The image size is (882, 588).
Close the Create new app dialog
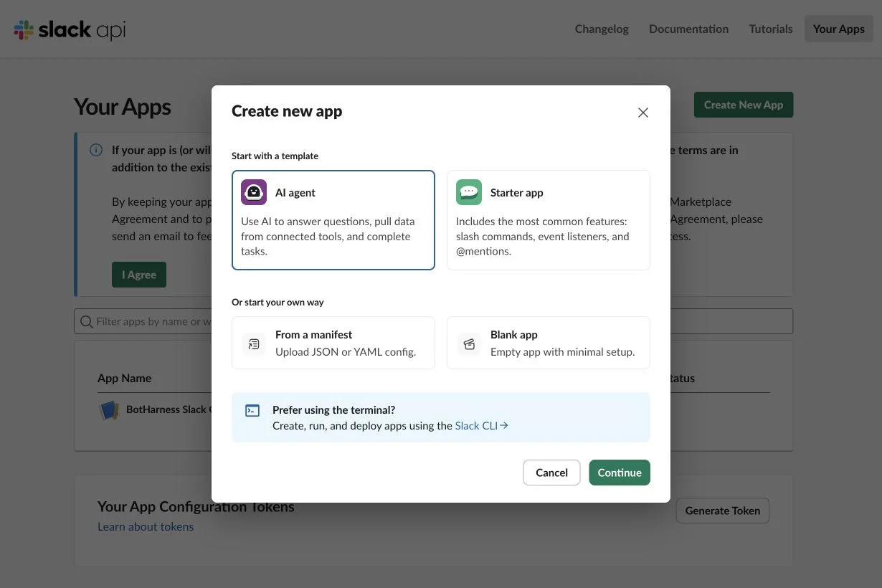[643, 113]
